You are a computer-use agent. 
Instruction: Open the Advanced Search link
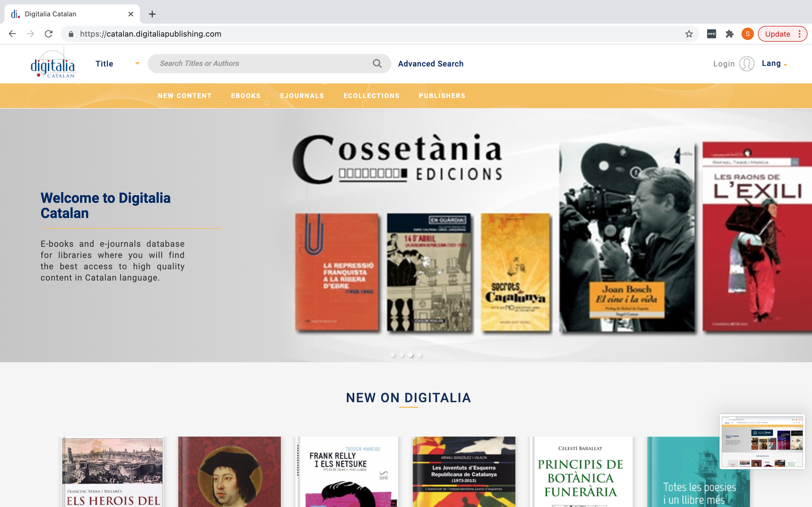431,64
